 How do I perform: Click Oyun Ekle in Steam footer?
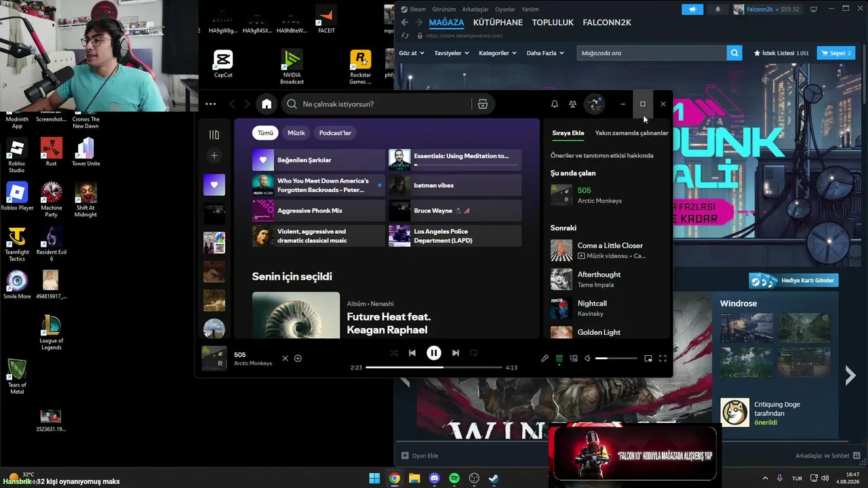coord(420,456)
